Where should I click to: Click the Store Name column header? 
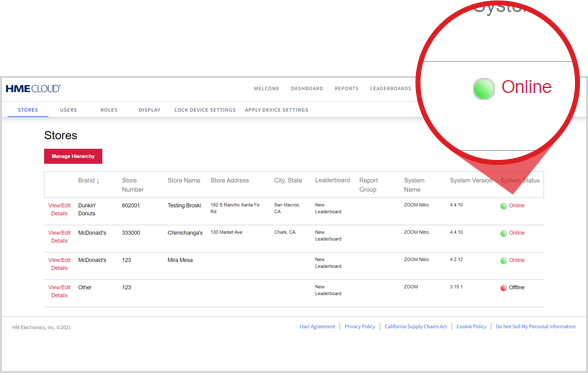pyautogui.click(x=184, y=181)
